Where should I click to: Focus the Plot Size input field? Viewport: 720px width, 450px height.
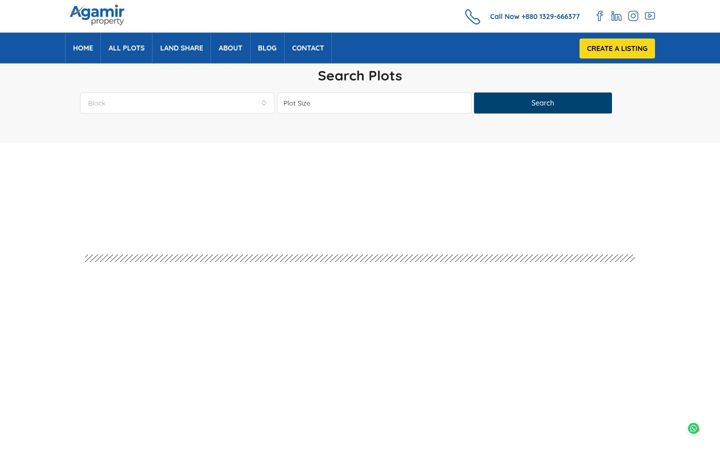pos(374,103)
